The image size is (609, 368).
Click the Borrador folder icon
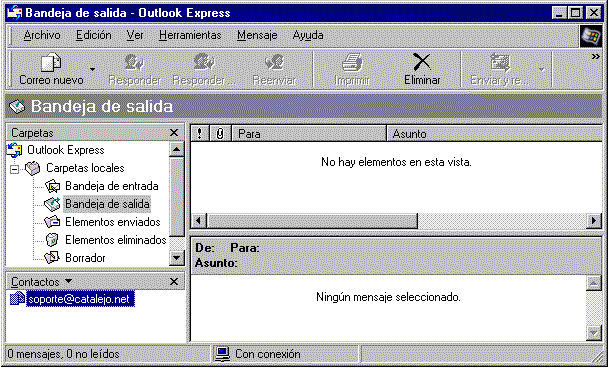(52, 257)
